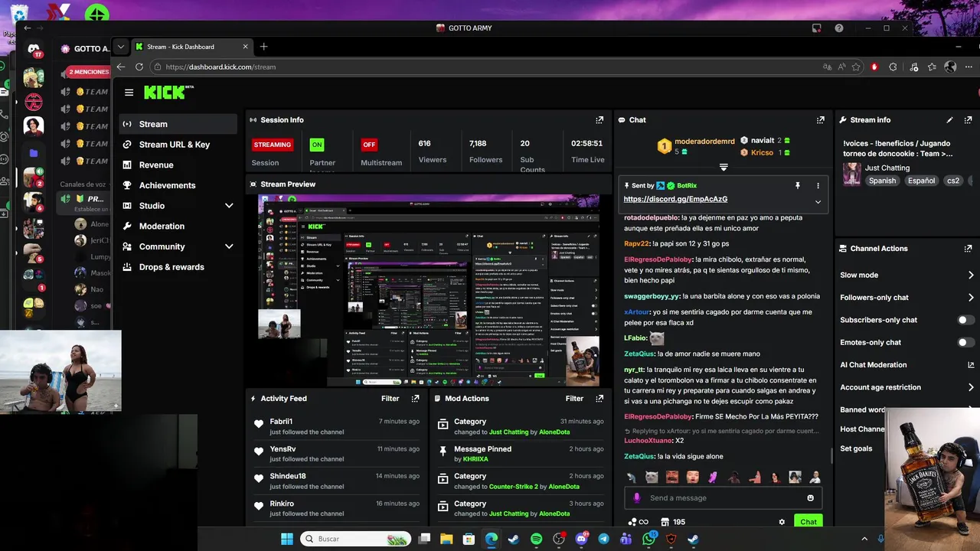Expand the pinned message chevron
Viewport: 980px width, 551px height.
[x=818, y=202]
